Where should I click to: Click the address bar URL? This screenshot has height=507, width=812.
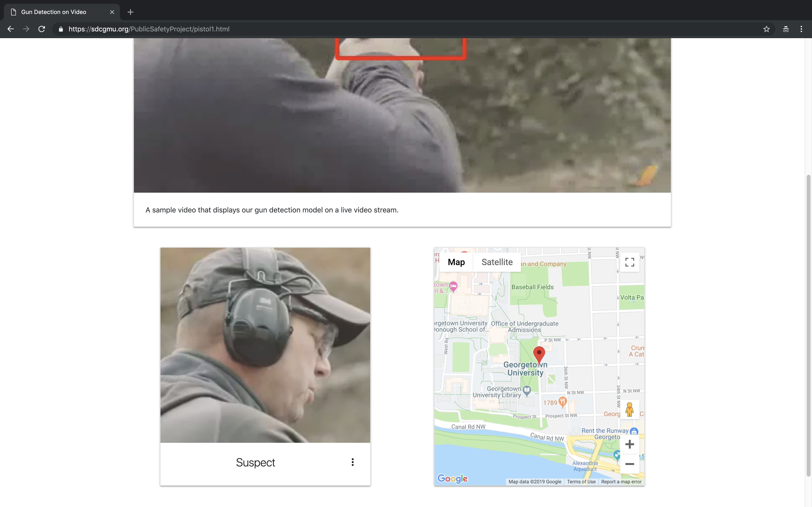pyautogui.click(x=149, y=29)
